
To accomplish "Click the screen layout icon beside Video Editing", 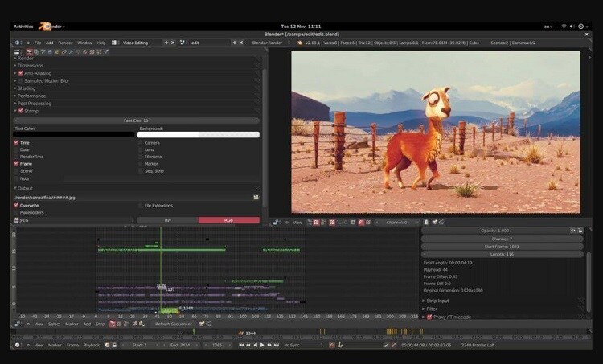I will pos(115,43).
